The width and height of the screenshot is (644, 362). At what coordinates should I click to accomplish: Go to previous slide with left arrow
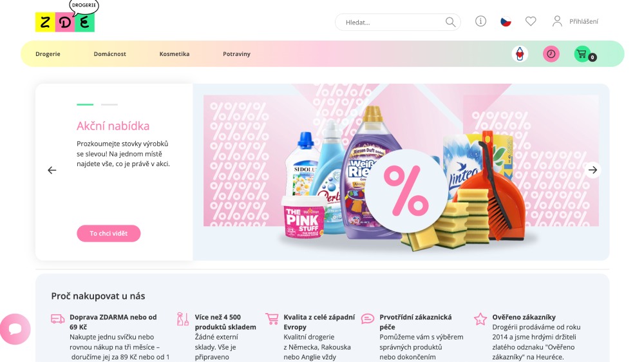click(x=52, y=170)
